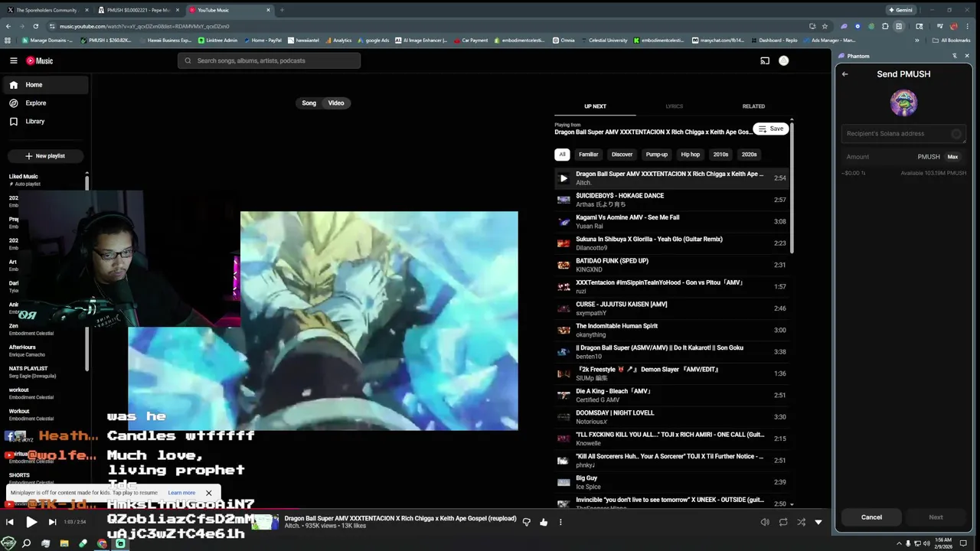Switch to Song mode

click(x=309, y=103)
